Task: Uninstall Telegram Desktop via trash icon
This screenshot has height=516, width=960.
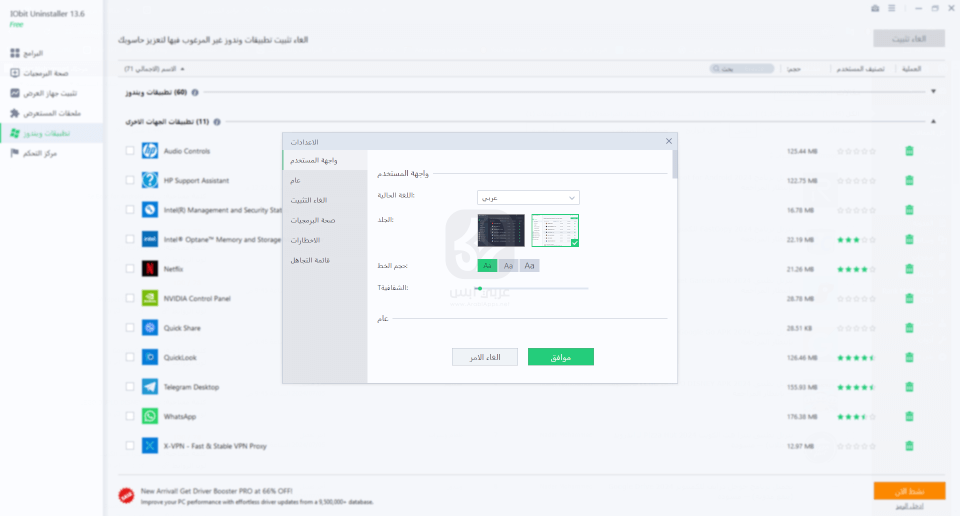Action: point(909,387)
